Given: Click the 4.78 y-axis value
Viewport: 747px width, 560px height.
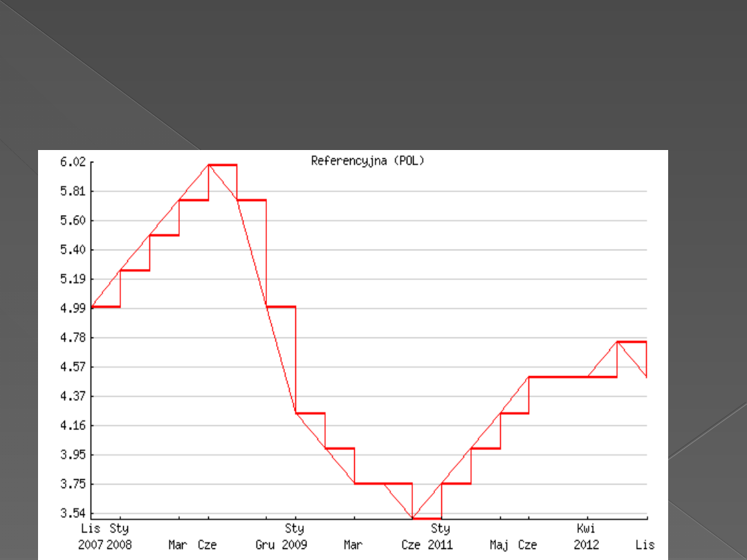Looking at the screenshot, I should [x=73, y=337].
